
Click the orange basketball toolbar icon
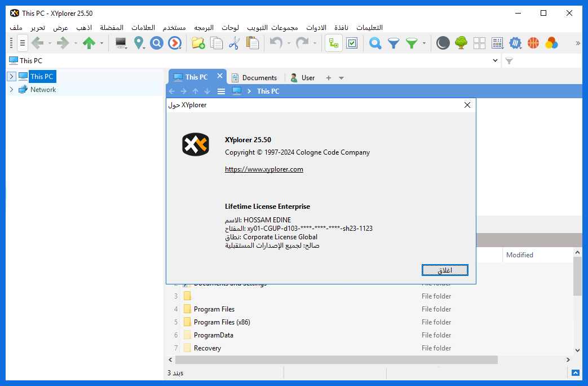[533, 43]
